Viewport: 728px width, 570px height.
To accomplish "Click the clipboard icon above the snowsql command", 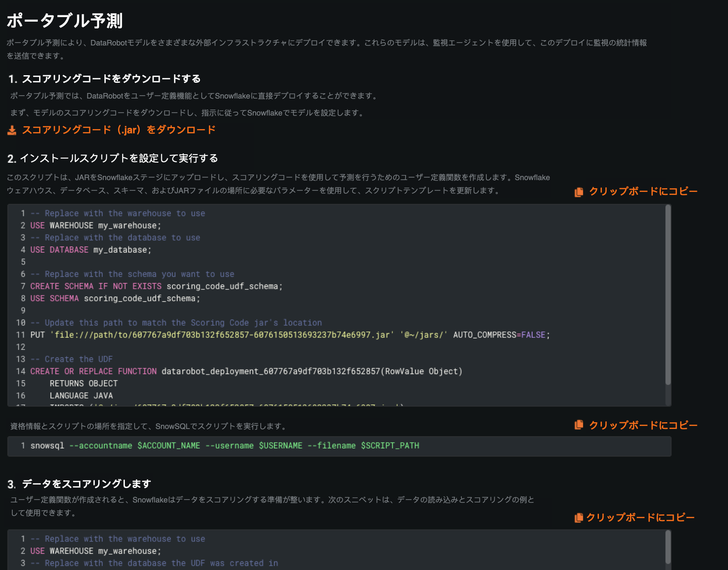I will point(578,425).
